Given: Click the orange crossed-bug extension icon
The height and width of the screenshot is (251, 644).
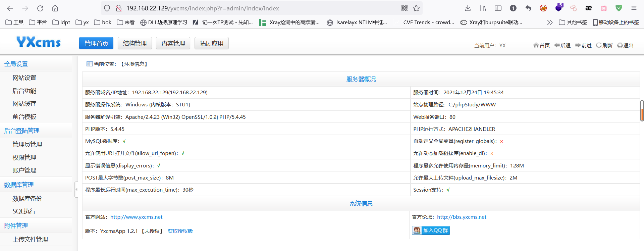Looking at the screenshot, I should pyautogui.click(x=543, y=8).
